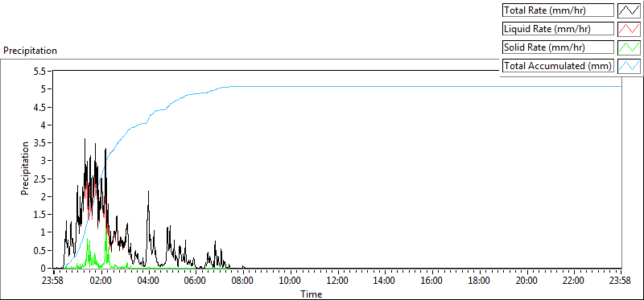Screen dimensions: 644x300
Task: Click the Total Accumulated blue line icon
Action: point(630,66)
